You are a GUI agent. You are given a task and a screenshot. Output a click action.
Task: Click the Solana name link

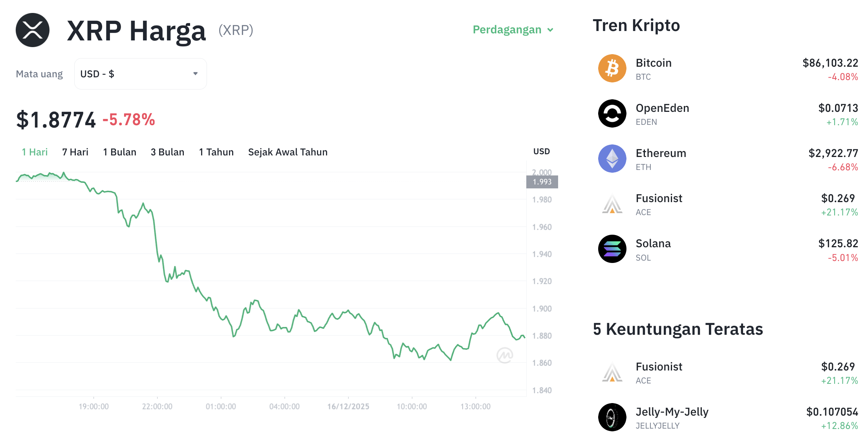(653, 243)
